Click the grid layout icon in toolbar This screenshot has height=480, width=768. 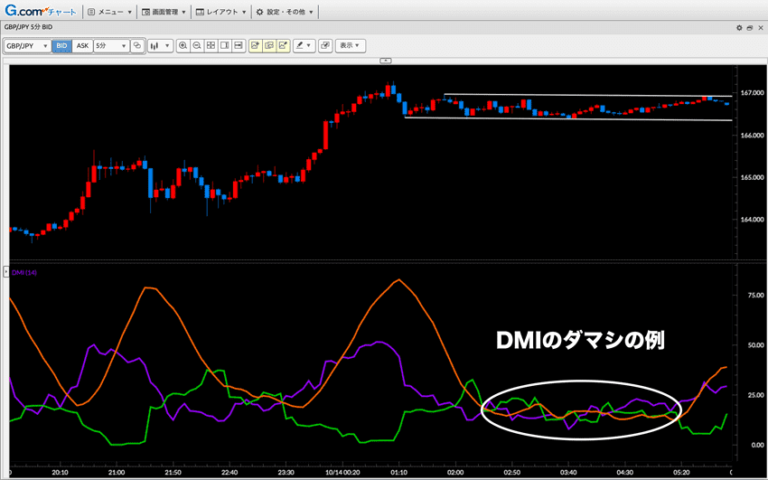pyautogui.click(x=211, y=46)
